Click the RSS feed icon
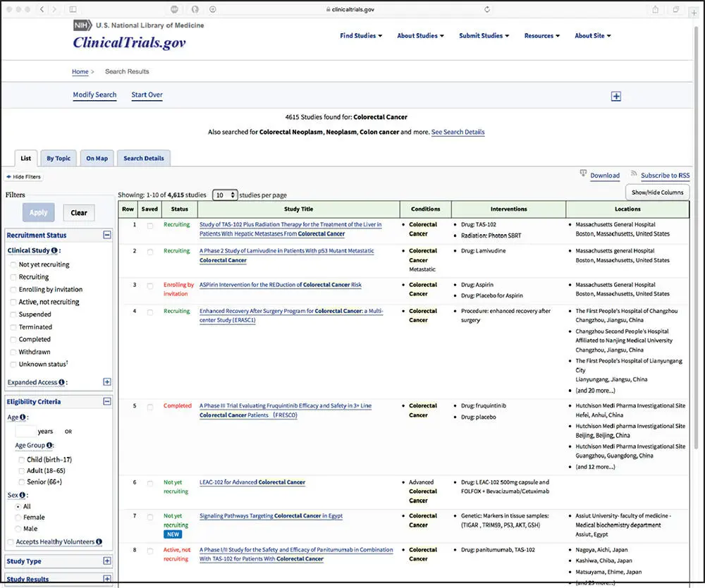The height and width of the screenshot is (588, 705). click(634, 173)
